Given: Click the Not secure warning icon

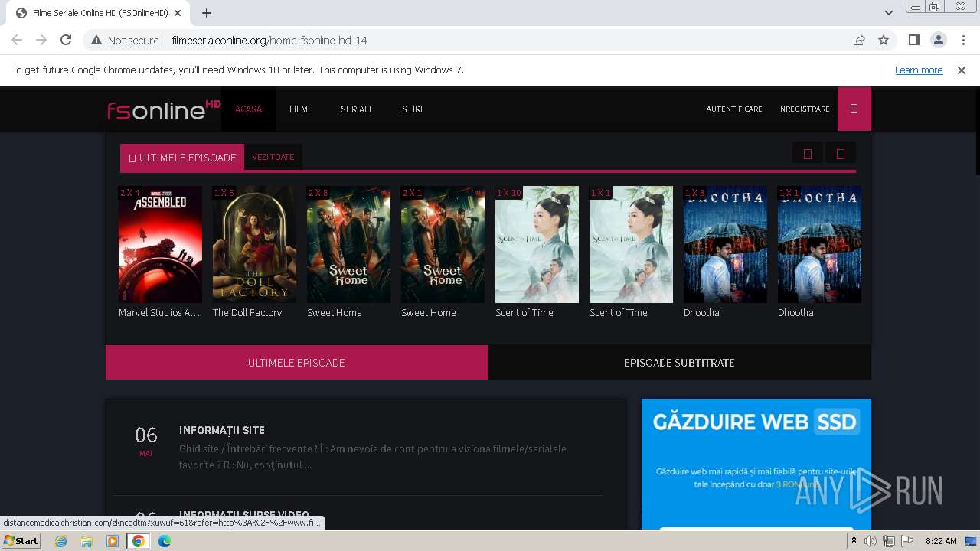Looking at the screenshot, I should pos(96,40).
